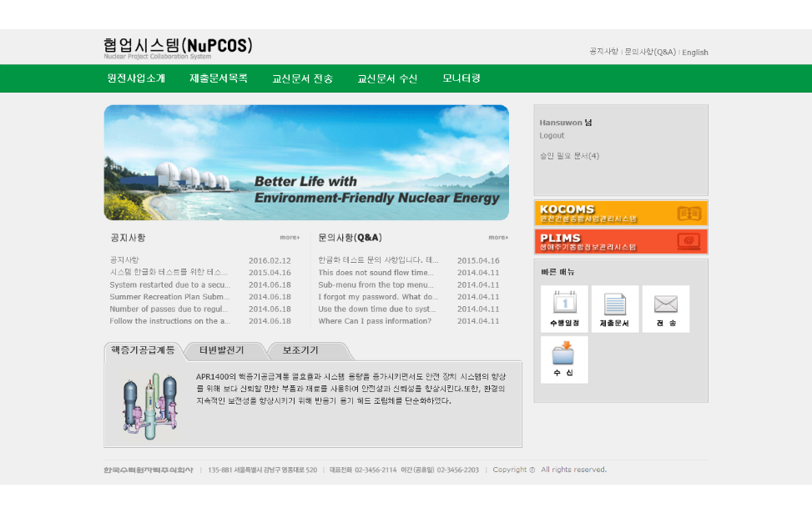The width and height of the screenshot is (812, 513).
Task: Select 모니터링 navigation menu item
Action: 461,78
